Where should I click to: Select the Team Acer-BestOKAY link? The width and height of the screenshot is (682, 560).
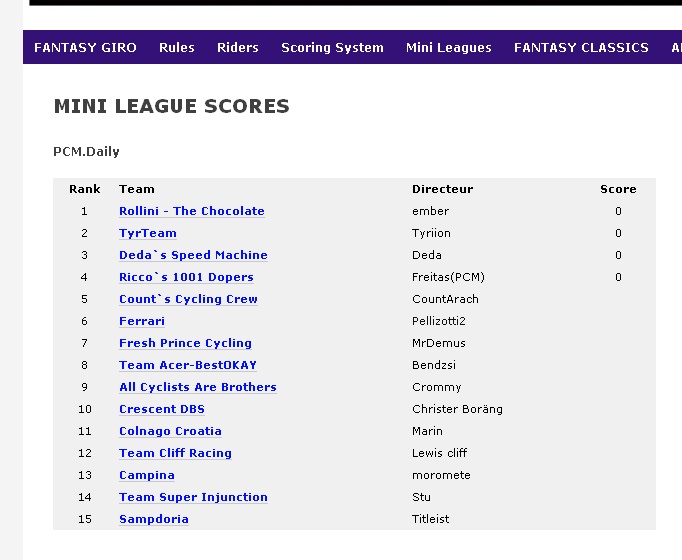click(188, 365)
